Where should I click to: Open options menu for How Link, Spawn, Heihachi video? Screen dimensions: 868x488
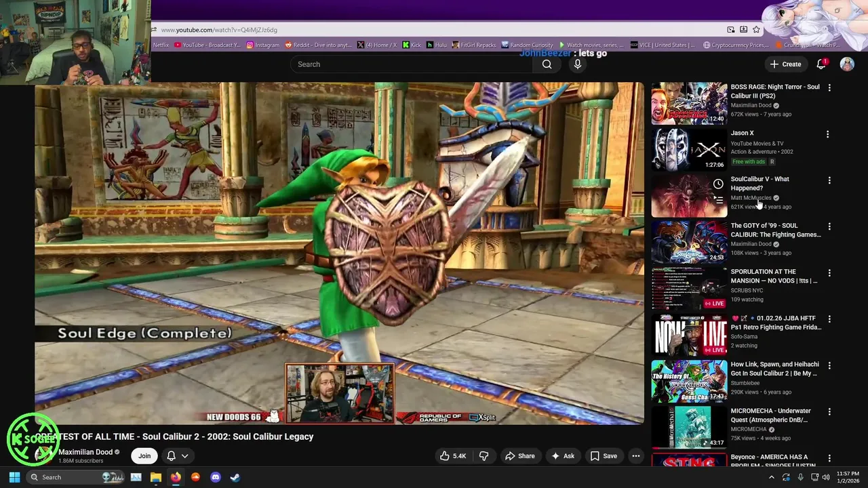click(x=829, y=365)
